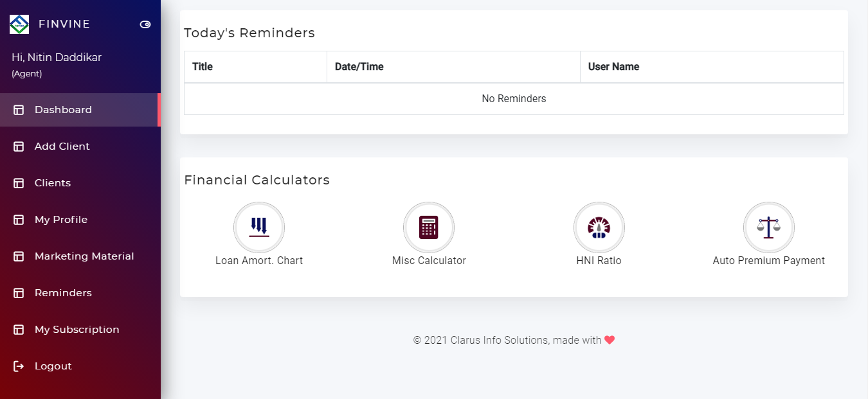The height and width of the screenshot is (399, 868).
Task: Open My Subscription page
Action: pyautogui.click(x=80, y=330)
